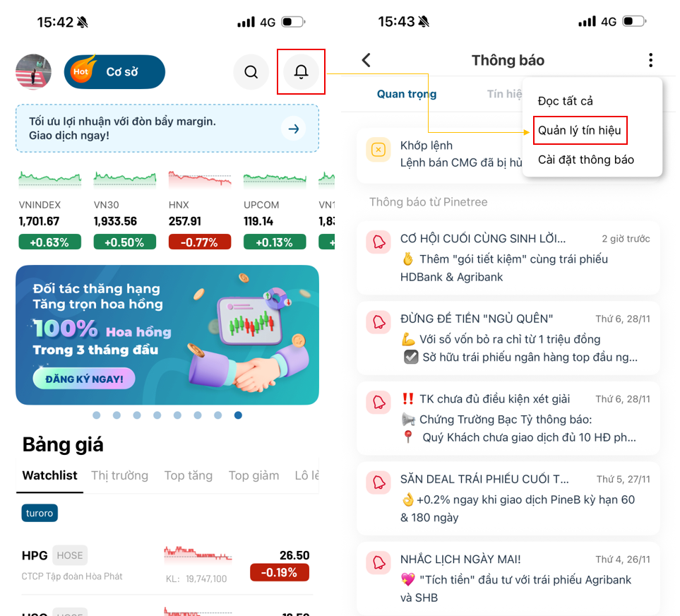Viewport: 680px width, 616px height.
Task: Tap the profile avatar picture
Action: pos(33,71)
